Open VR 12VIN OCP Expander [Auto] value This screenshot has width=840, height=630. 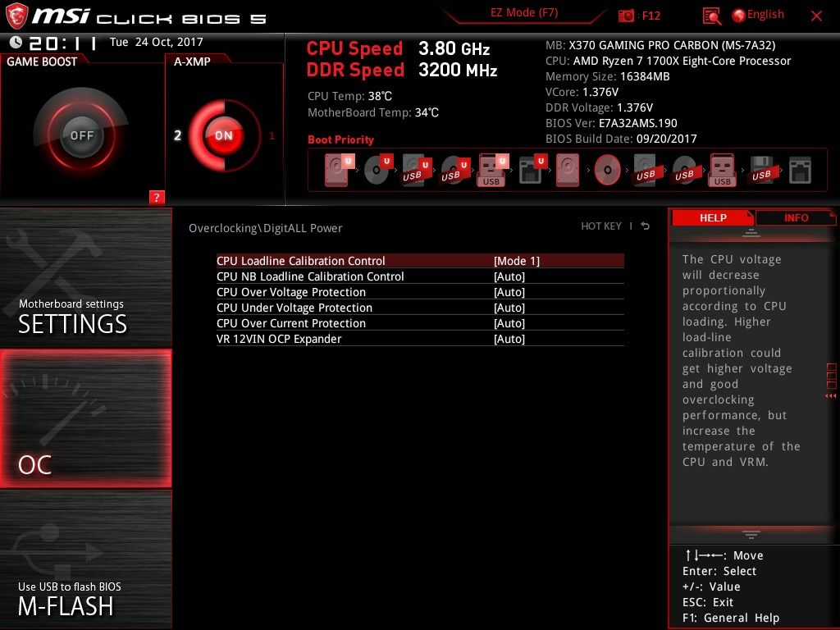pyautogui.click(x=509, y=339)
